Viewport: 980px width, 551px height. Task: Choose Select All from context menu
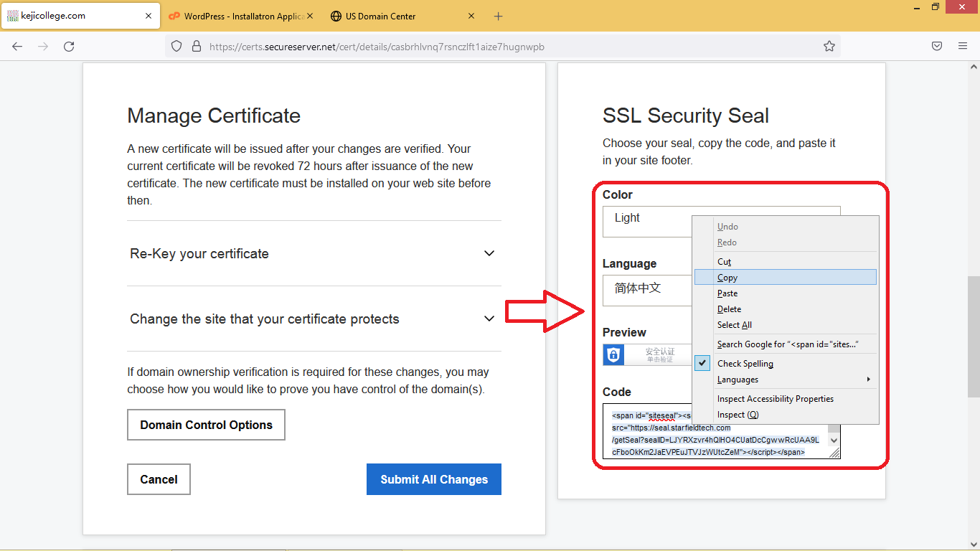point(786,325)
